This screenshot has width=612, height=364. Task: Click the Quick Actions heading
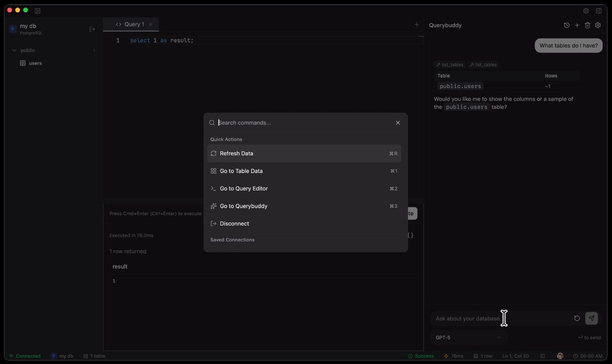click(226, 139)
